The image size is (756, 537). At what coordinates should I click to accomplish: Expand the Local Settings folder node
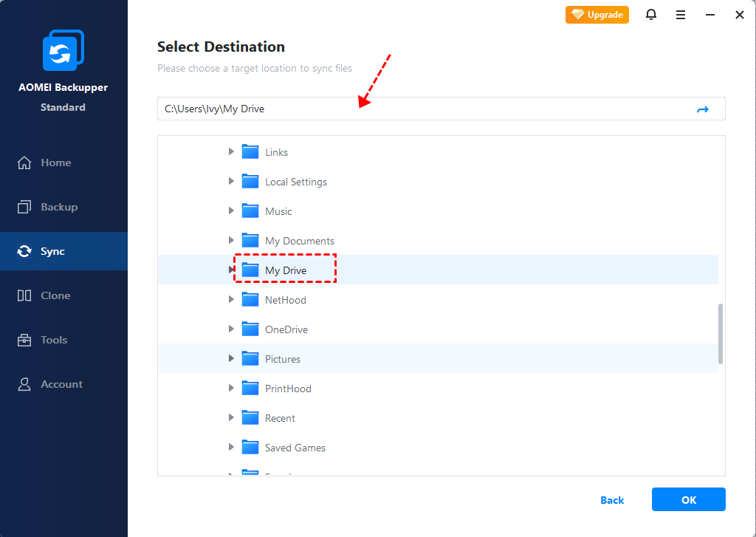pyautogui.click(x=231, y=182)
